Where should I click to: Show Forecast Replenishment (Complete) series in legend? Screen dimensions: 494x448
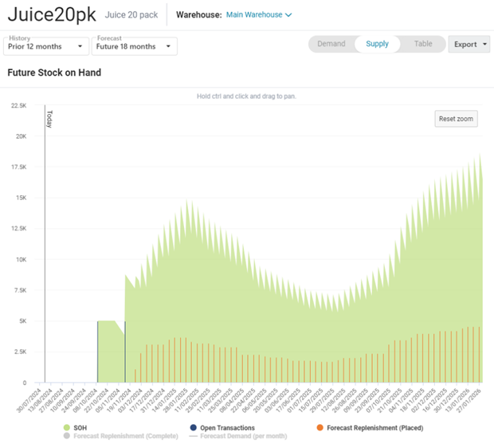click(x=123, y=436)
